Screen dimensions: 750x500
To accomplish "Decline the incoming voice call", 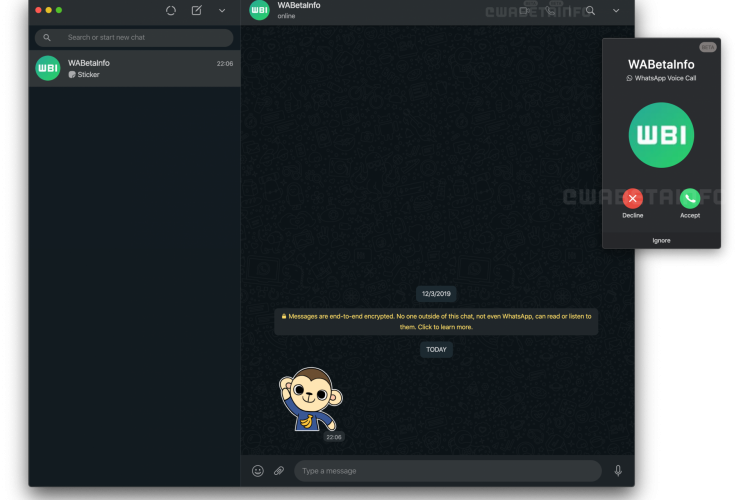I will [633, 198].
